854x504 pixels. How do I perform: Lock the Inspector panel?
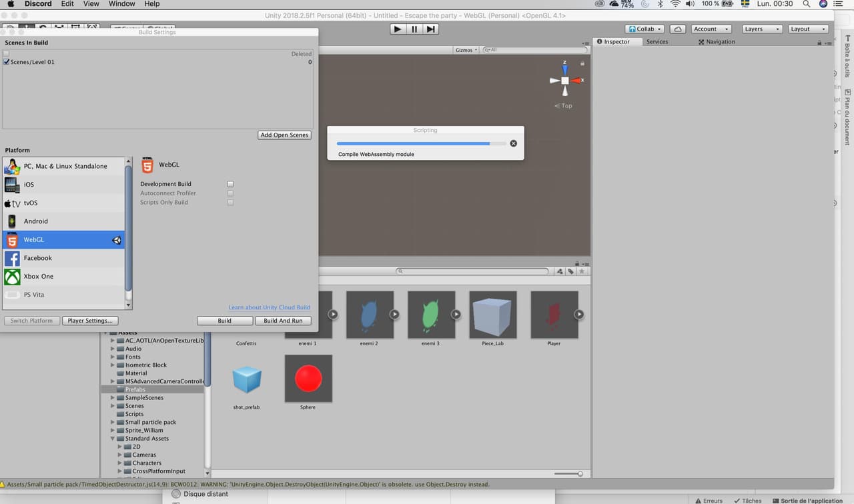click(x=819, y=43)
